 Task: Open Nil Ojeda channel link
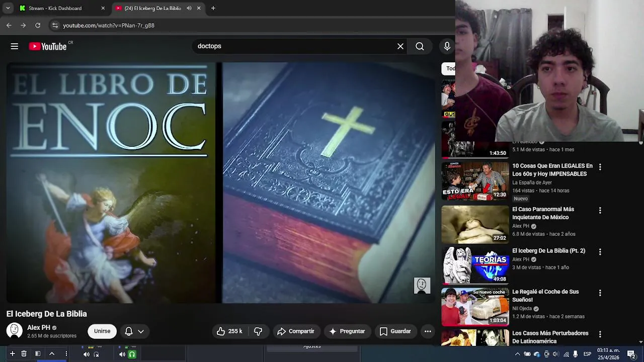coord(522,309)
